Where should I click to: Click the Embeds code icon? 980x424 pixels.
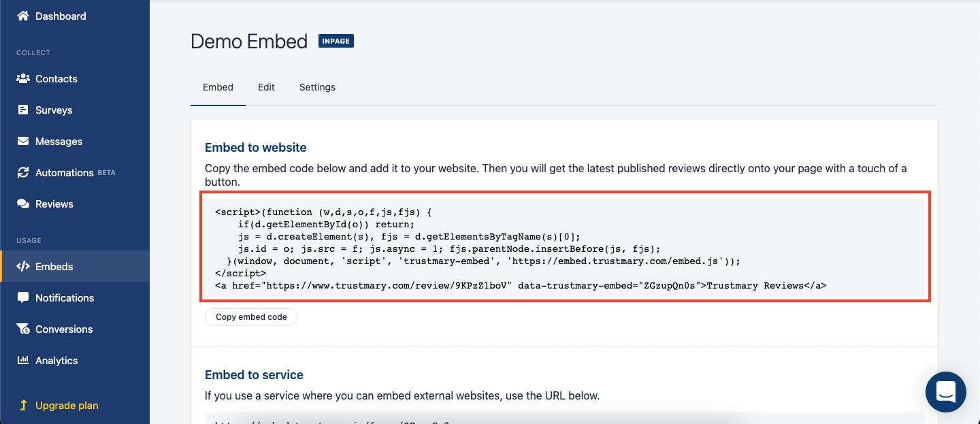[23, 266]
